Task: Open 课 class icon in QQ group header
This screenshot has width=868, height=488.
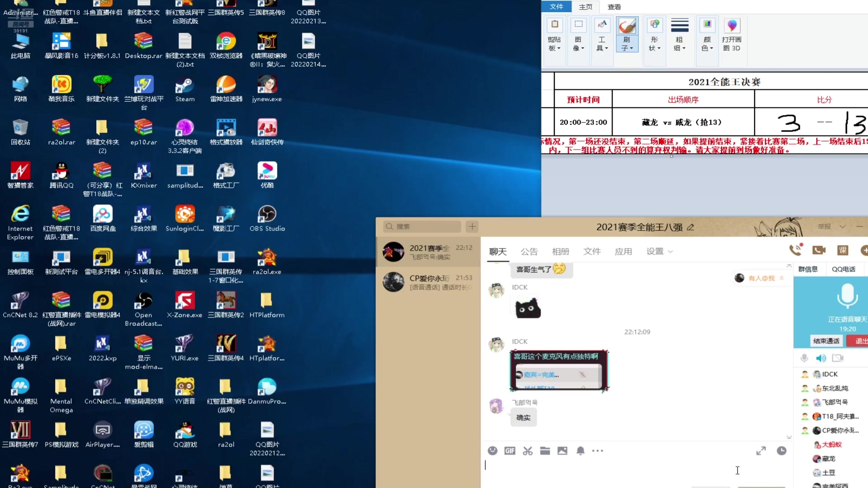Action: (x=843, y=250)
